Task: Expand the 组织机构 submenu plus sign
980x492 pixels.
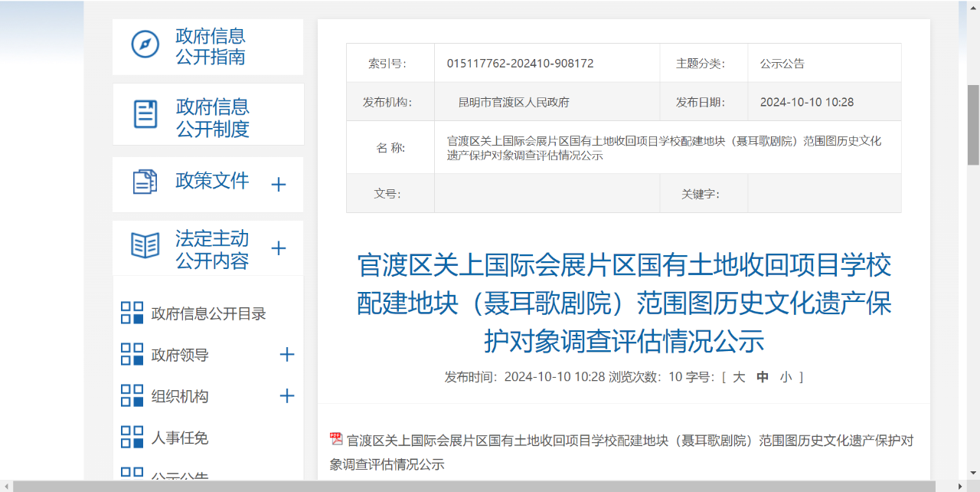Action: [287, 395]
